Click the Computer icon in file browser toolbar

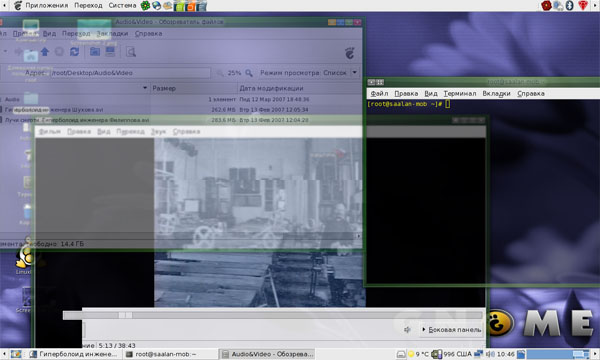tap(110, 52)
